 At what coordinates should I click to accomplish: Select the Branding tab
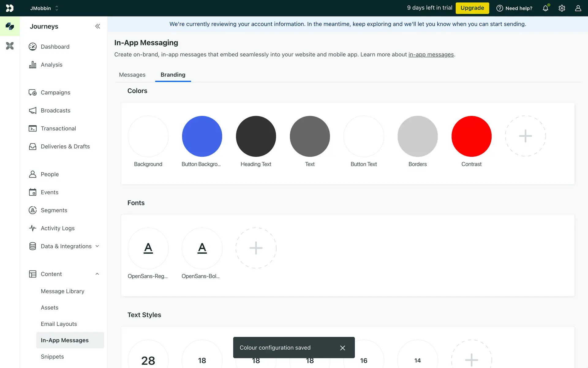pyautogui.click(x=173, y=75)
